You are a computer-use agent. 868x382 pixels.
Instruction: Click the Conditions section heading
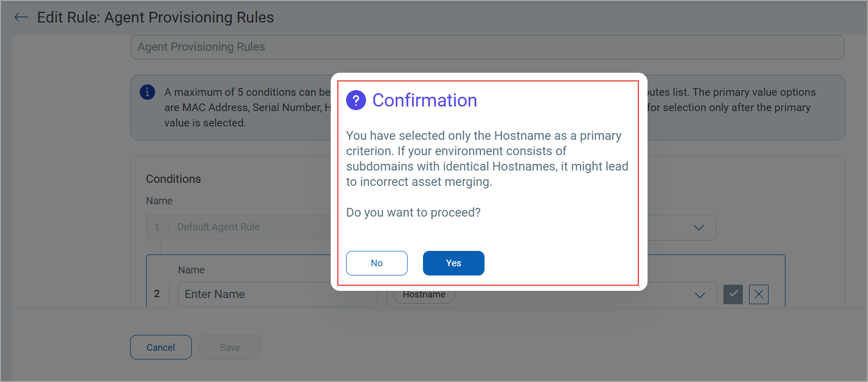click(x=173, y=179)
